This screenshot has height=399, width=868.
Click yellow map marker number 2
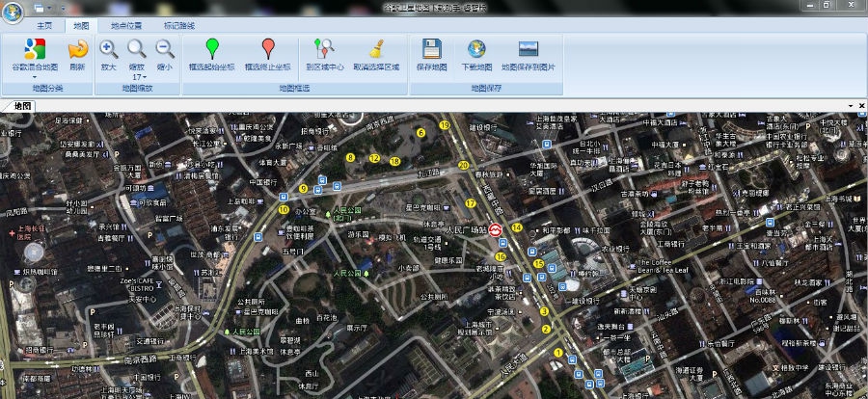click(546, 330)
